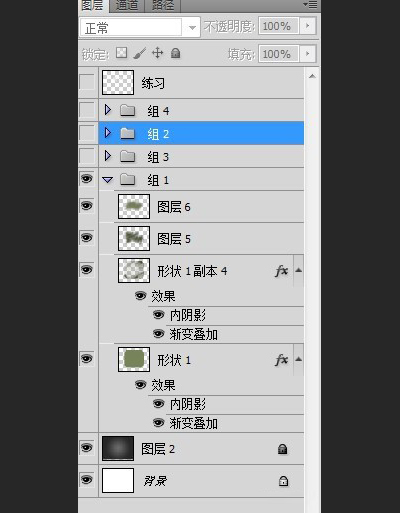Screen dimensions: 400x513
Task: Switch to the 图层 tab
Action: (x=93, y=5)
